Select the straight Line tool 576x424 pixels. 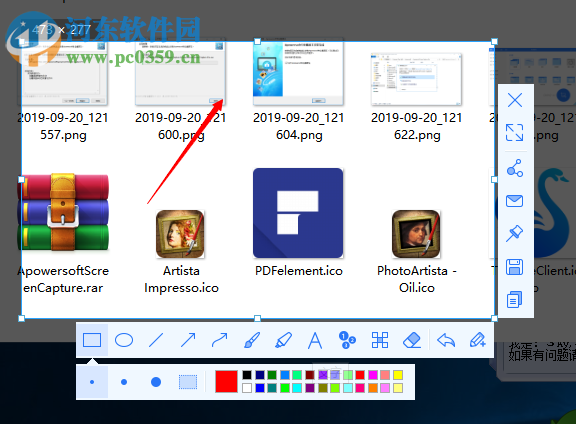click(156, 340)
